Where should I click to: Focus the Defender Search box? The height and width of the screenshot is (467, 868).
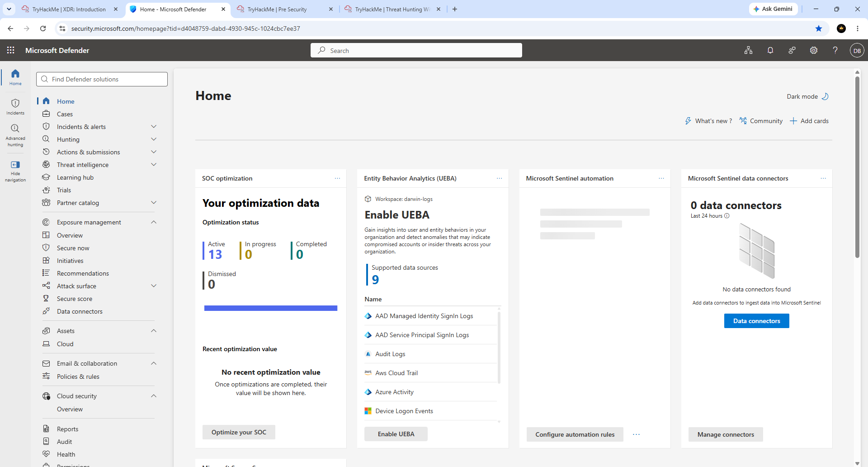pos(416,50)
